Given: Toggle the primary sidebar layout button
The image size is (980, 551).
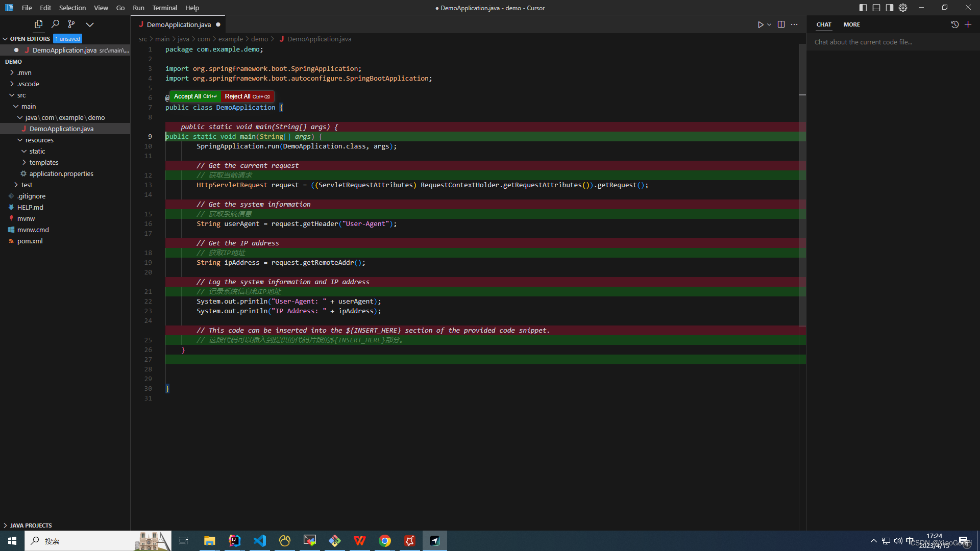Looking at the screenshot, I should click(863, 8).
